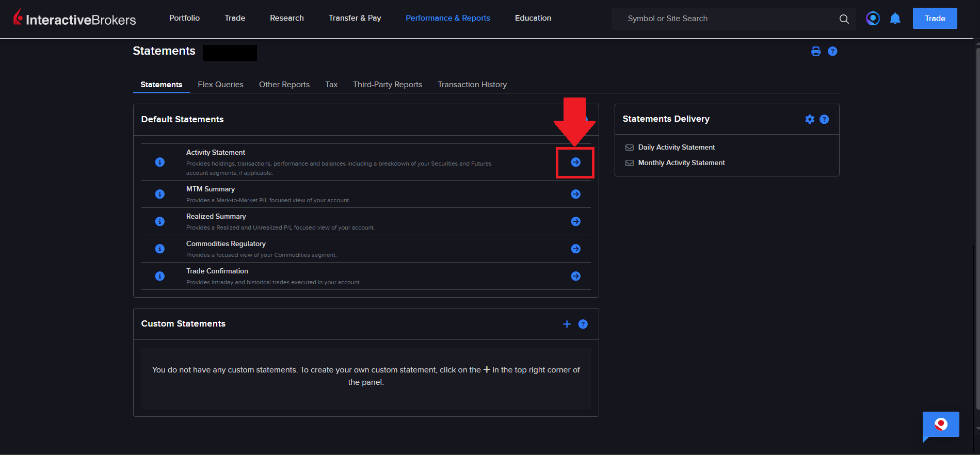Configure Statements Delivery settings gear
This screenshot has height=455, width=980.
tap(810, 119)
